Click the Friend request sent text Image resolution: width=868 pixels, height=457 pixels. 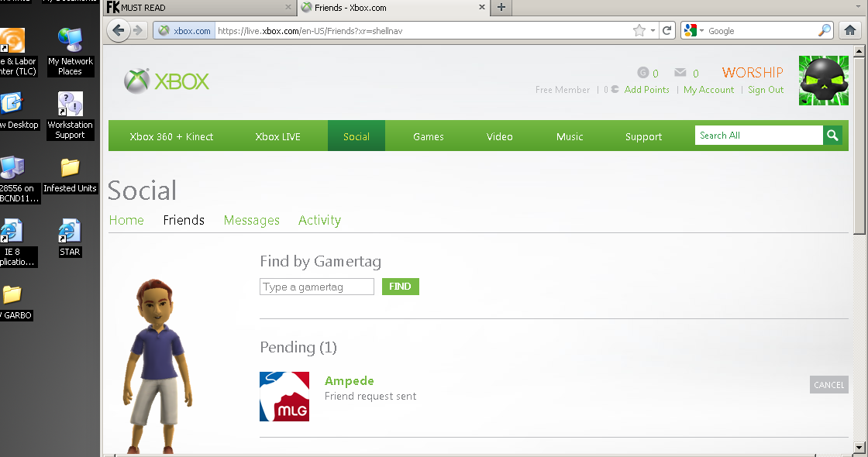click(370, 396)
